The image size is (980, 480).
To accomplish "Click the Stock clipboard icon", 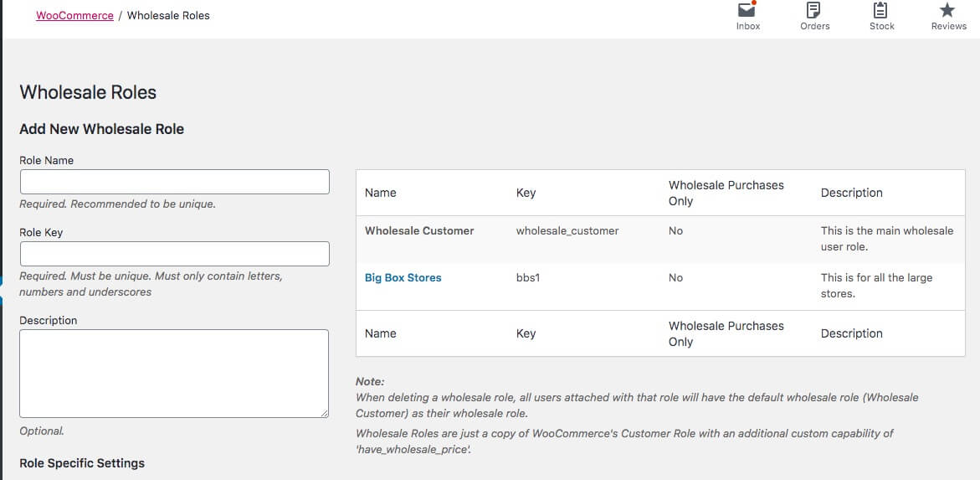I will (881, 11).
